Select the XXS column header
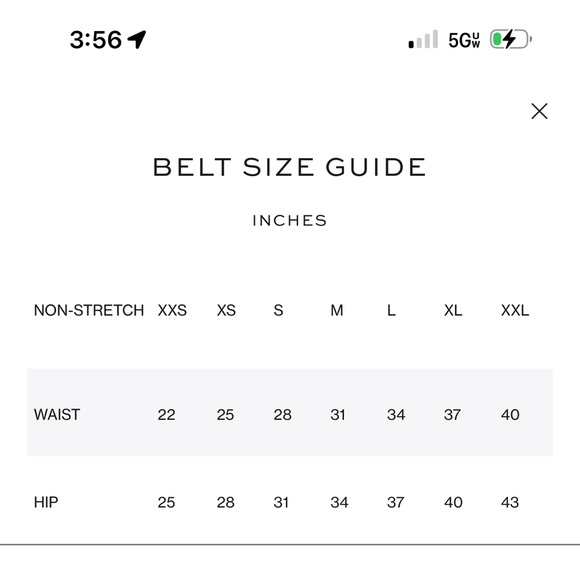 pyautogui.click(x=172, y=310)
